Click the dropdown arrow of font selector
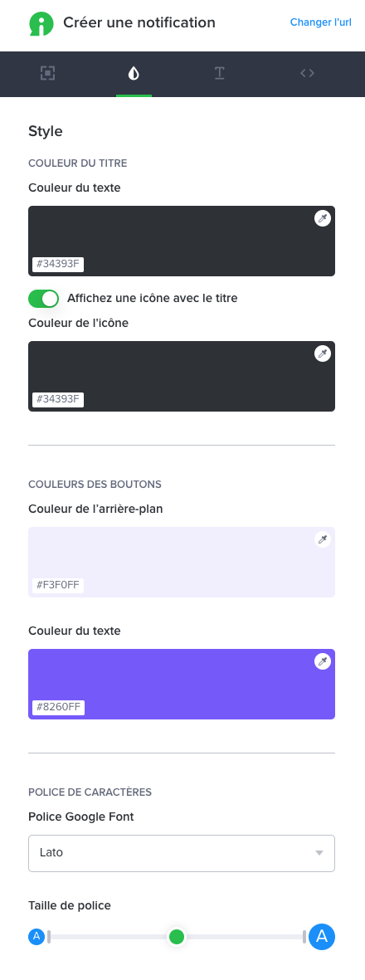This screenshot has height=980, width=365. point(319,853)
